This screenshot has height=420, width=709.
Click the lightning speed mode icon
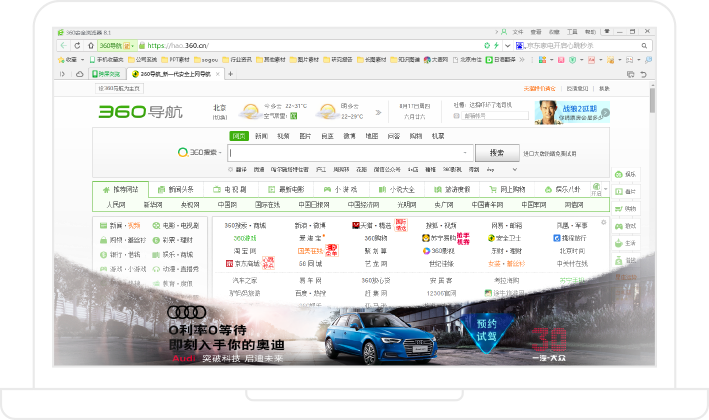pyautogui.click(x=496, y=45)
